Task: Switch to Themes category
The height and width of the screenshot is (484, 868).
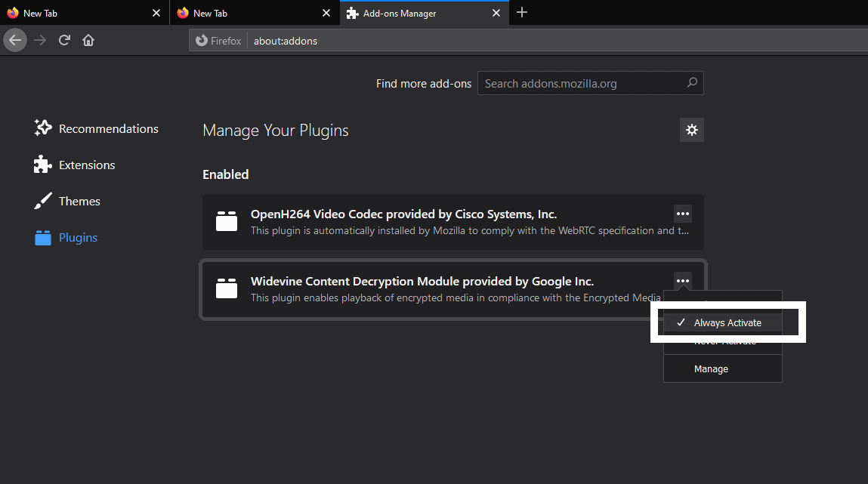Action: click(67, 202)
